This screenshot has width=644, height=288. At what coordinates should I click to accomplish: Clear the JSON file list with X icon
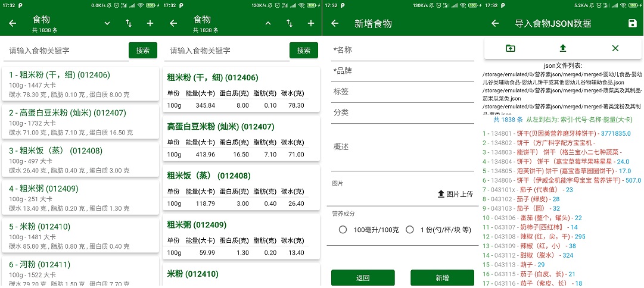point(615,48)
